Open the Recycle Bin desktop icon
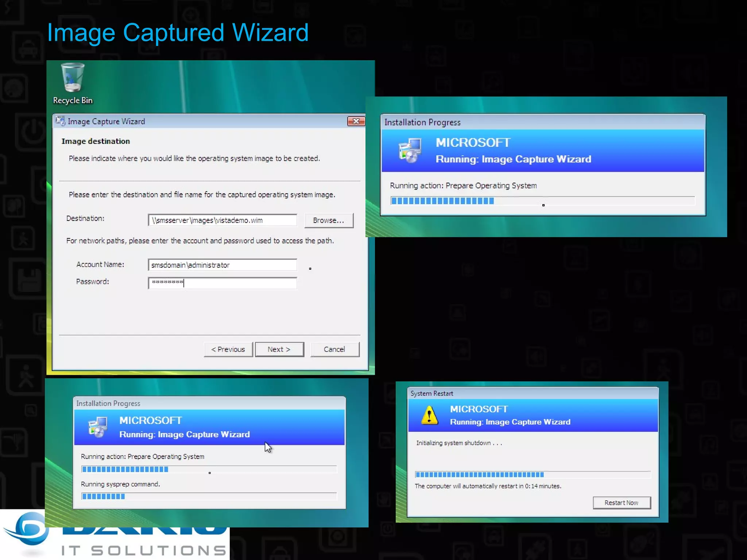 tap(73, 84)
